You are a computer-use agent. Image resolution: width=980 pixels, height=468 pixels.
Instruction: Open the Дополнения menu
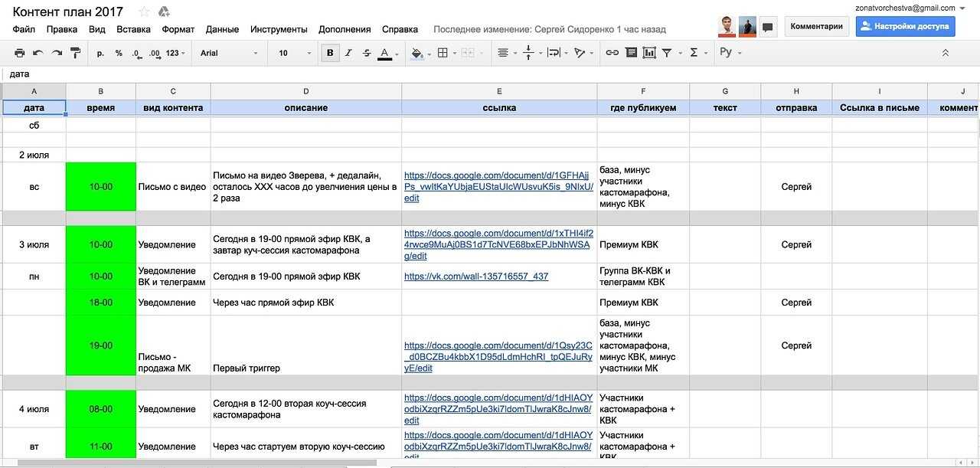tap(345, 29)
